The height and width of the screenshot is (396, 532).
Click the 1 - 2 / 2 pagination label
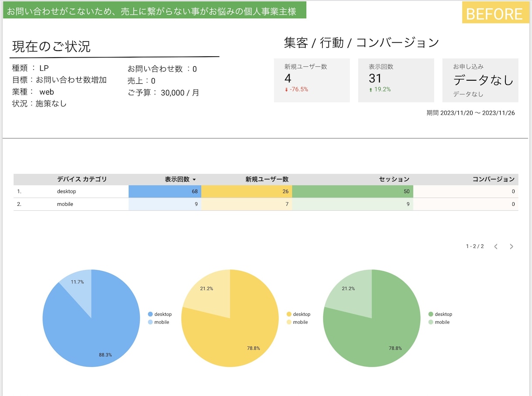pyautogui.click(x=475, y=246)
